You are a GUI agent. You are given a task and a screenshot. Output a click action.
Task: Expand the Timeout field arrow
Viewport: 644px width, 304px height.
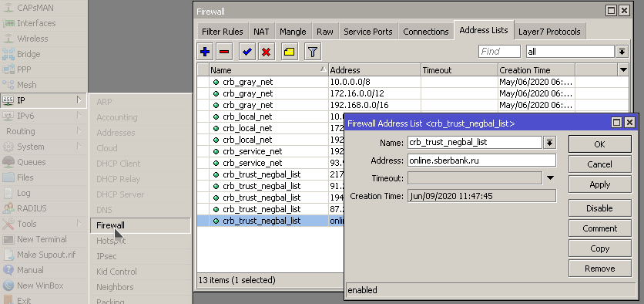pyautogui.click(x=550, y=178)
